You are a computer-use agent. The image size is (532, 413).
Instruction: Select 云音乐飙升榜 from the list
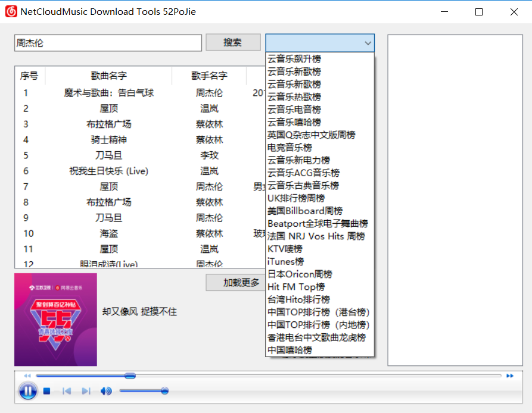coord(319,59)
